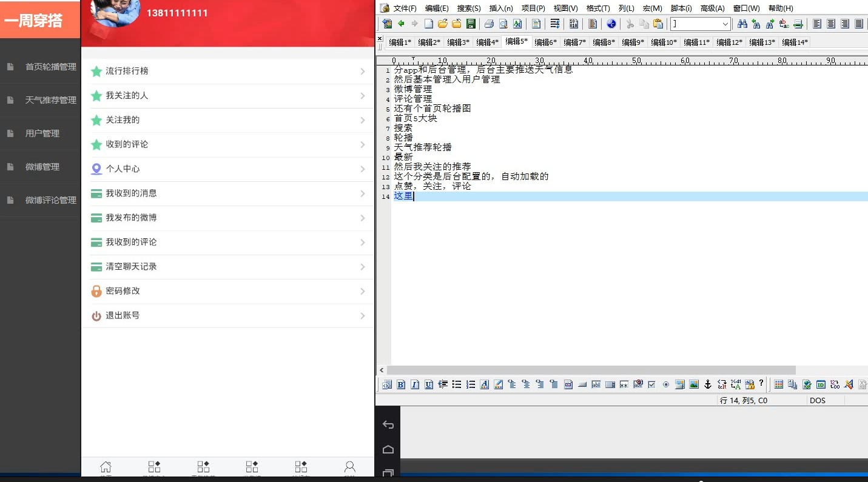Image resolution: width=868 pixels, height=482 pixels.
Task: Expand the 退出账号 row chevron
Action: (x=363, y=316)
